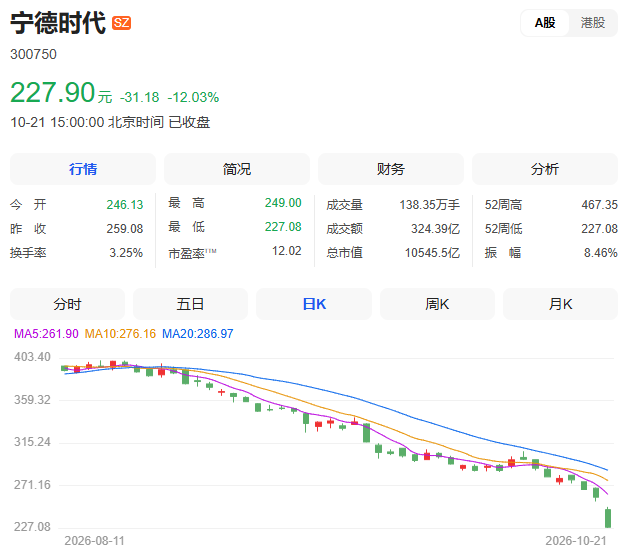Open the 财务 tab

[x=391, y=169]
